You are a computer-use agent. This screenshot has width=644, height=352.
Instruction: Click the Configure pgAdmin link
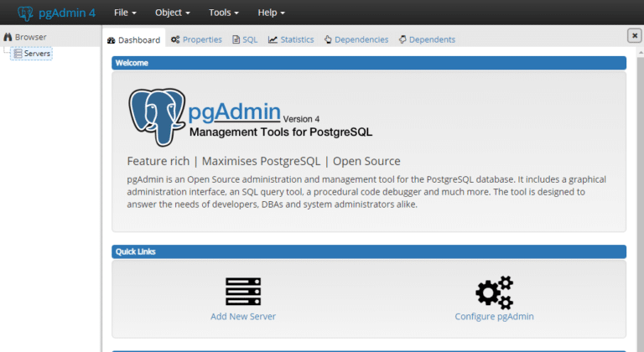[x=494, y=317]
